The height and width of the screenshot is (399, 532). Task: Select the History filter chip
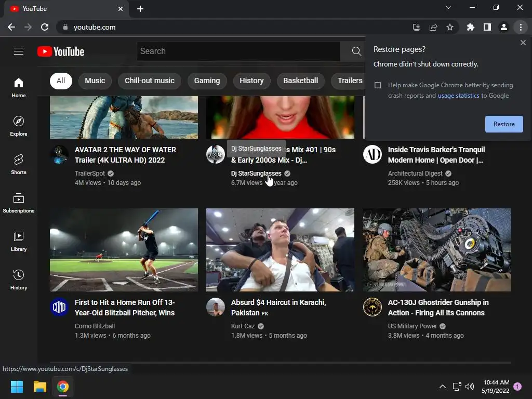click(251, 81)
